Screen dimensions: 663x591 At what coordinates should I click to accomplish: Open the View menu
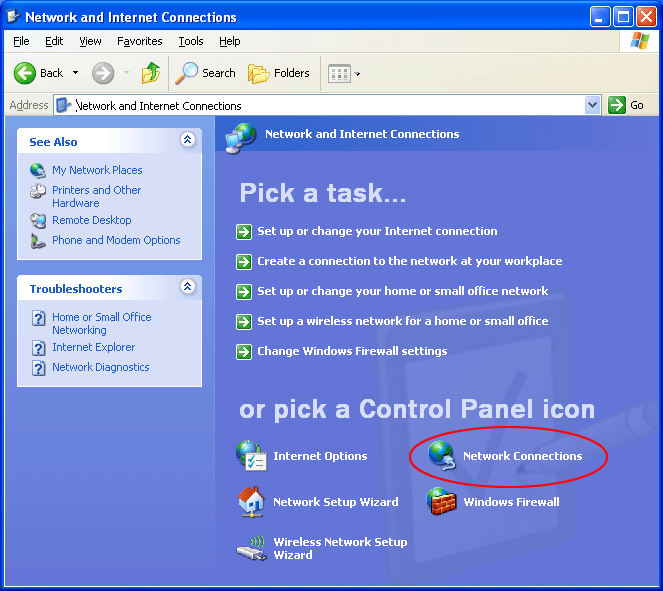tap(90, 41)
